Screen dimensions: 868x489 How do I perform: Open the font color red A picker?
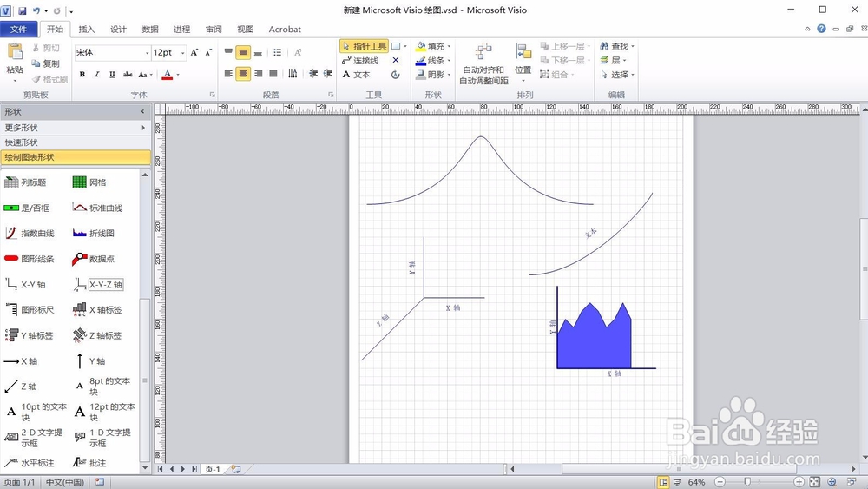coord(168,74)
